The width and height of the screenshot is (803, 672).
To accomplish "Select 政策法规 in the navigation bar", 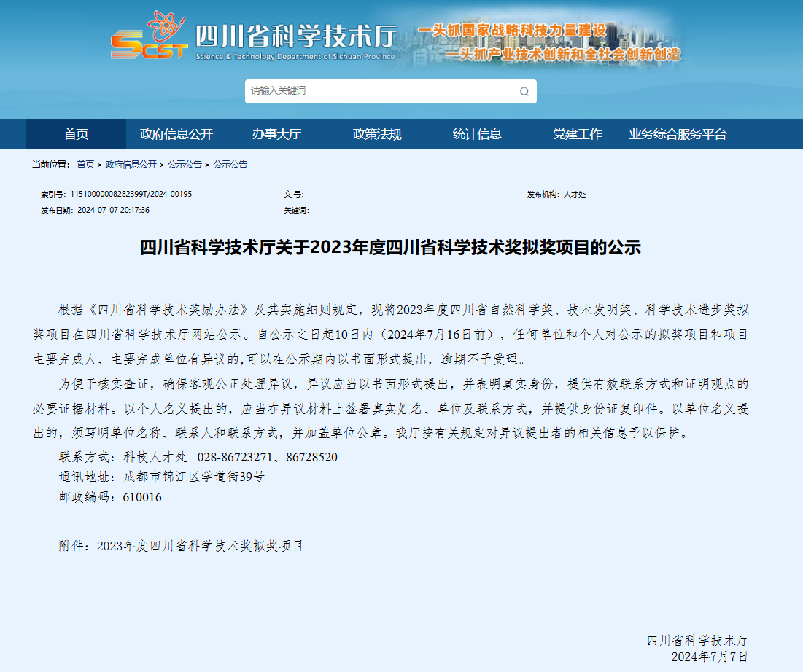I will point(377,134).
